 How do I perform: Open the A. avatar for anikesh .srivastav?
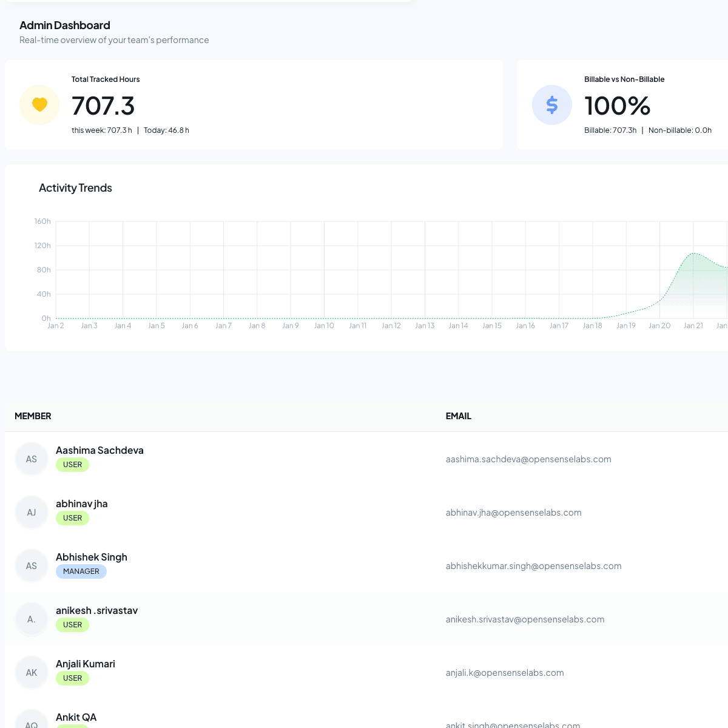tap(32, 619)
